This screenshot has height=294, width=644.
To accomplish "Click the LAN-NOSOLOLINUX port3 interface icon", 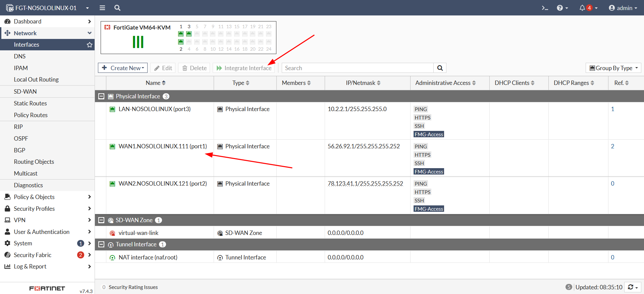I will coord(113,109).
